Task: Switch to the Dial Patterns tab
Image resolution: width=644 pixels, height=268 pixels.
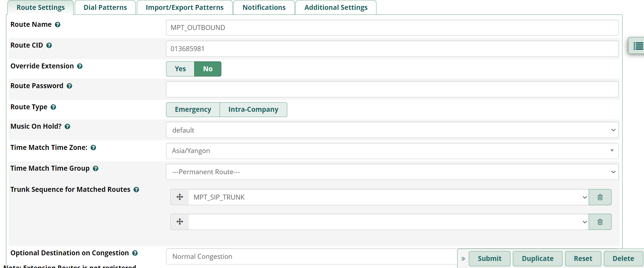Action: [105, 7]
